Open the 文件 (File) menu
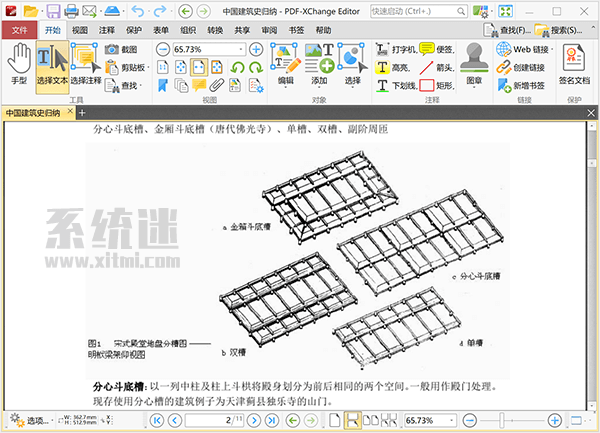The width and height of the screenshot is (600, 433). [x=19, y=30]
